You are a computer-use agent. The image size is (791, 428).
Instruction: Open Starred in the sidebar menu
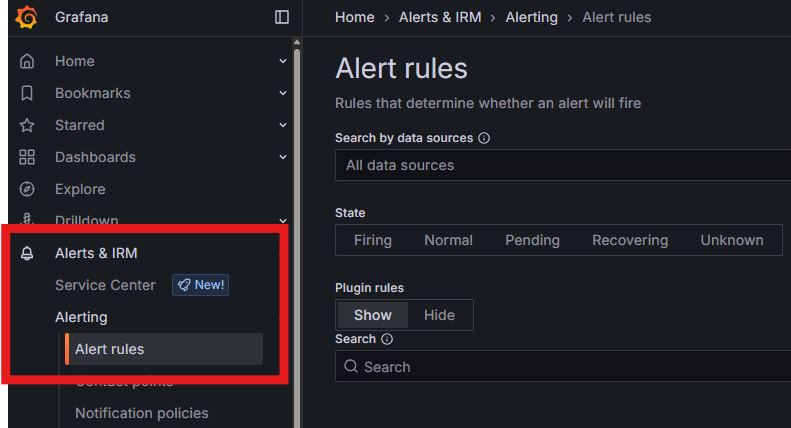pos(80,125)
